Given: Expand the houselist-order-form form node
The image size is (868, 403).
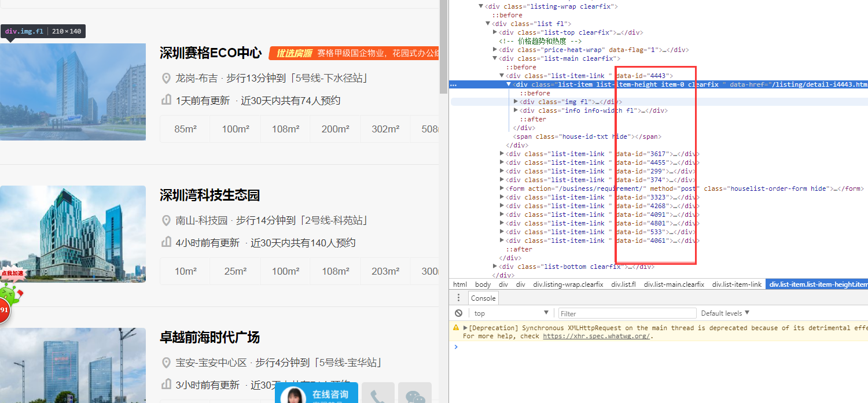Looking at the screenshot, I should pyautogui.click(x=502, y=188).
